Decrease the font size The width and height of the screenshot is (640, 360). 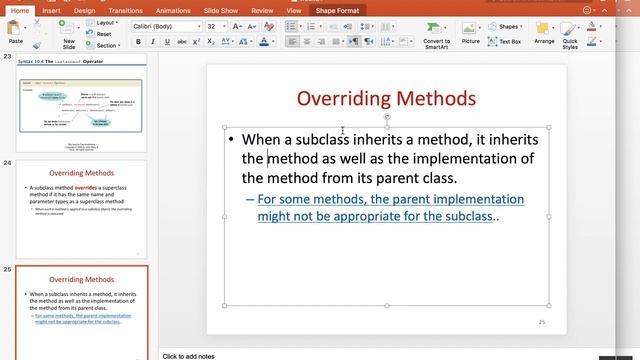[252, 27]
